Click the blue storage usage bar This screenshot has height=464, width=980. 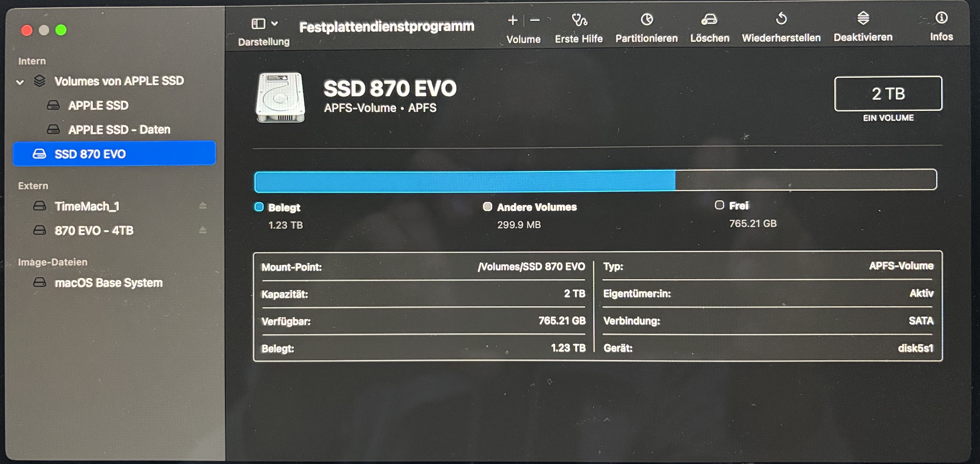(x=464, y=181)
